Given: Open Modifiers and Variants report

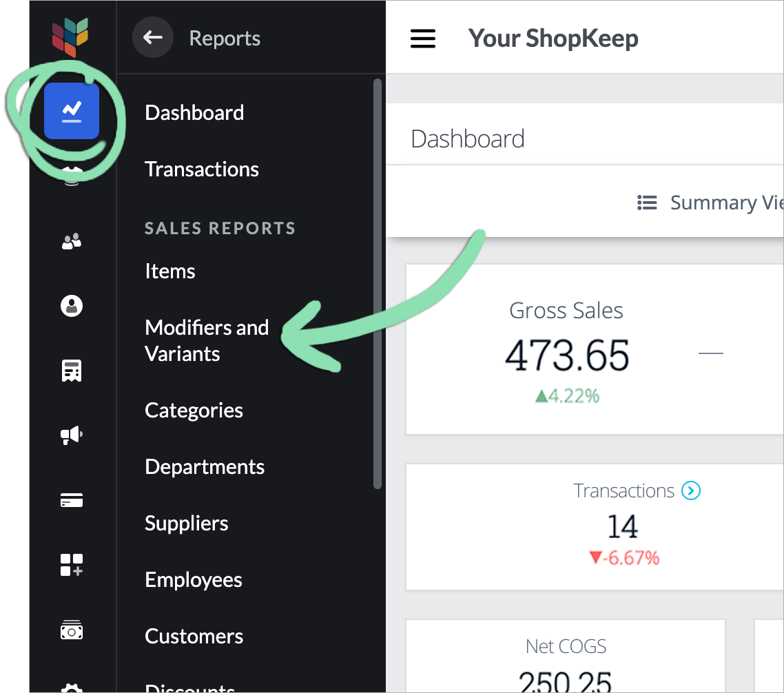Looking at the screenshot, I should pyautogui.click(x=207, y=340).
